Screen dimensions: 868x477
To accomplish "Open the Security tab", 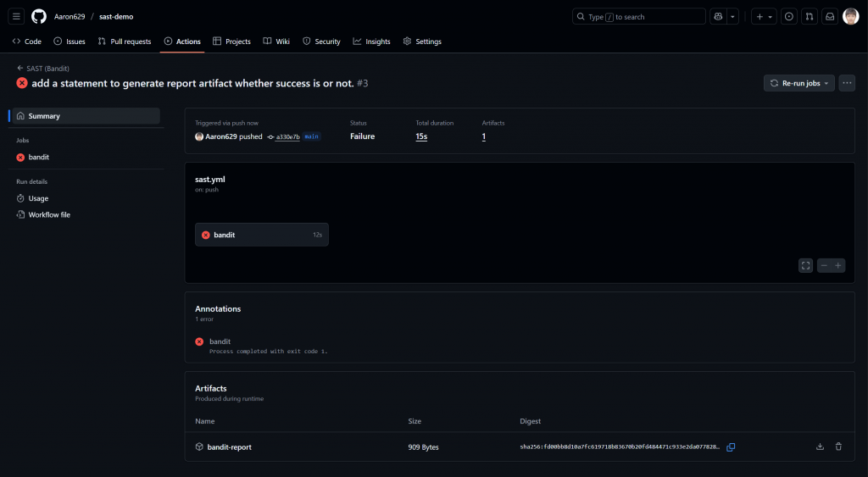I will click(321, 42).
